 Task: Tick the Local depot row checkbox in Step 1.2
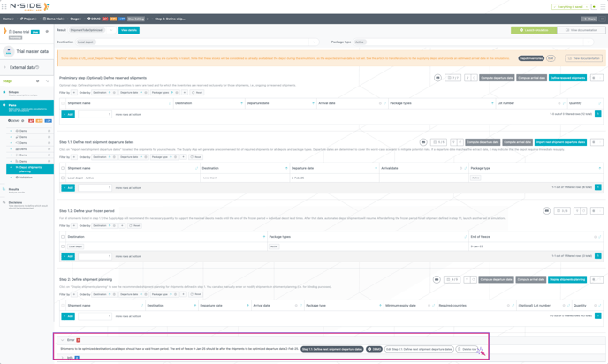point(63,246)
